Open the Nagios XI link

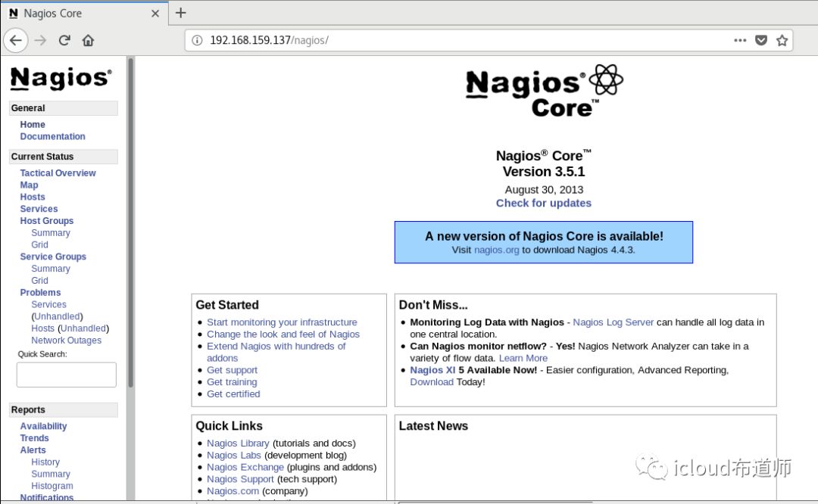[x=432, y=371]
